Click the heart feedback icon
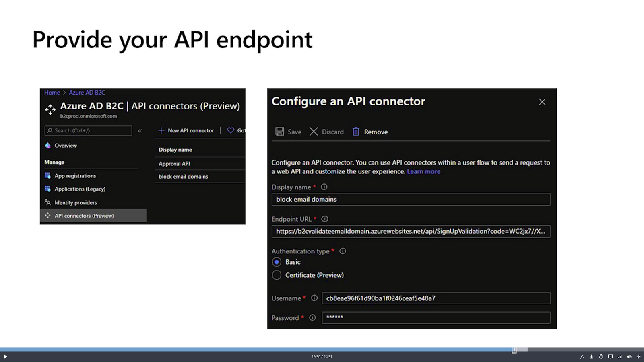Image resolution: width=644 pixels, height=362 pixels. click(x=231, y=130)
